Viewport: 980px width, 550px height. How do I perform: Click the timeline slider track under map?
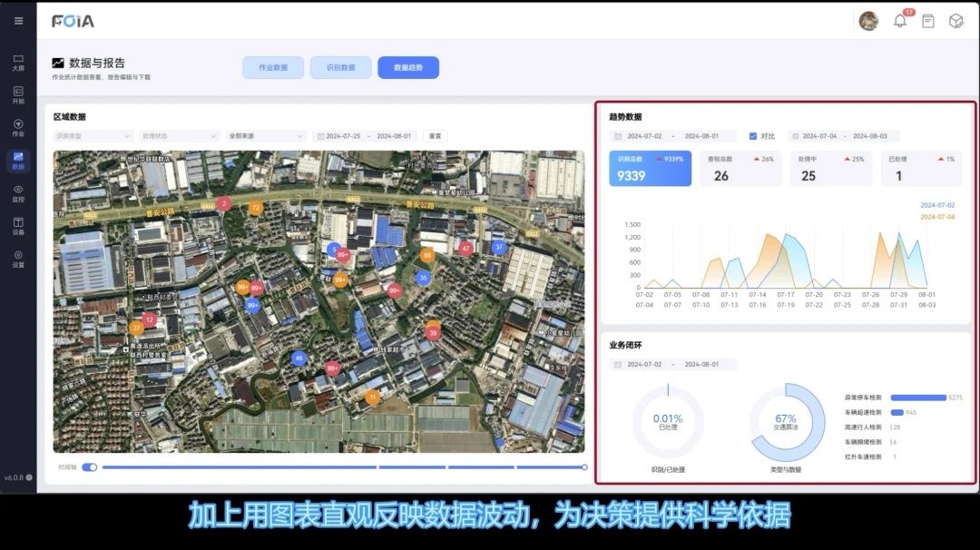[345, 467]
